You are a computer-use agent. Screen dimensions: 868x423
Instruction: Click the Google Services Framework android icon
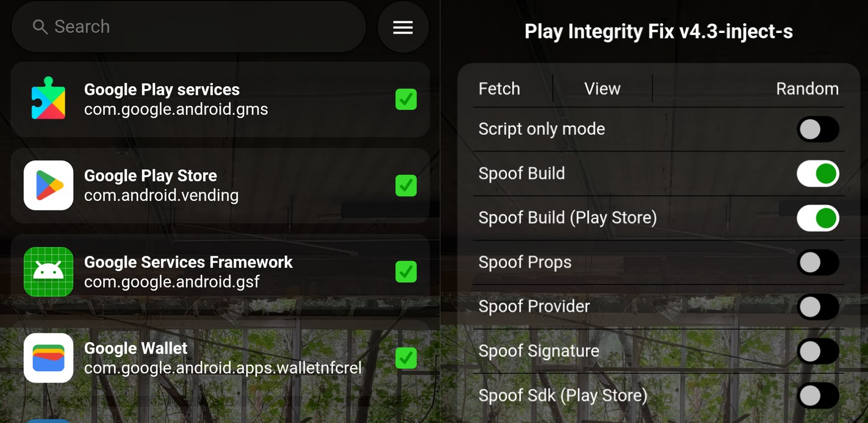[x=48, y=272]
